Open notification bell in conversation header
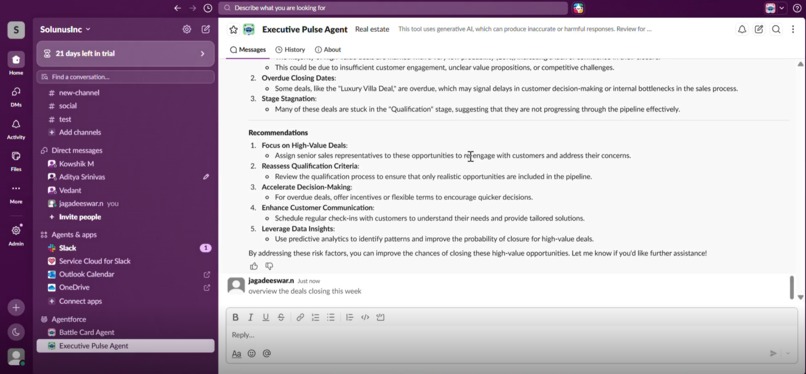The image size is (806, 374). point(742,29)
